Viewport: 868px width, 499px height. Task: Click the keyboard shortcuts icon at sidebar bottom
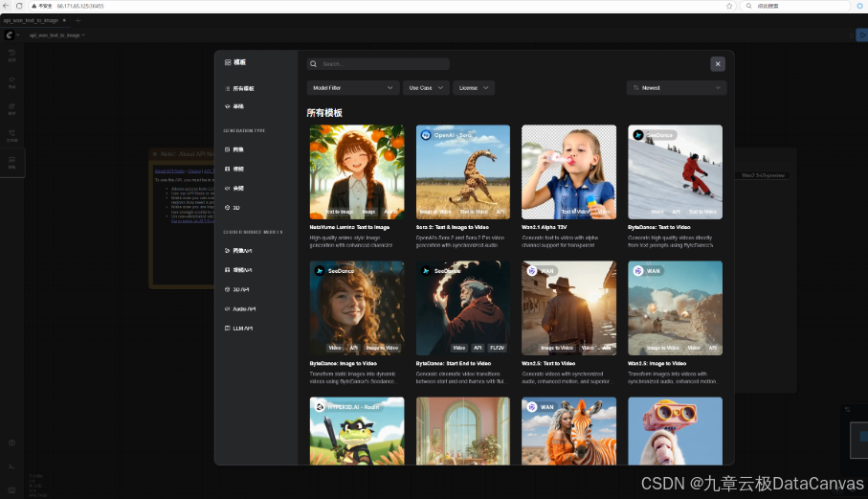(11, 490)
